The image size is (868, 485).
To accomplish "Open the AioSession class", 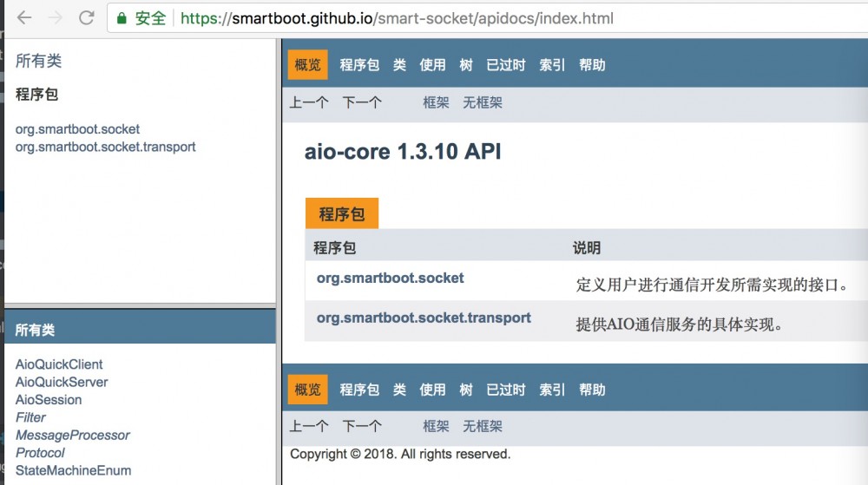I will 48,400.
